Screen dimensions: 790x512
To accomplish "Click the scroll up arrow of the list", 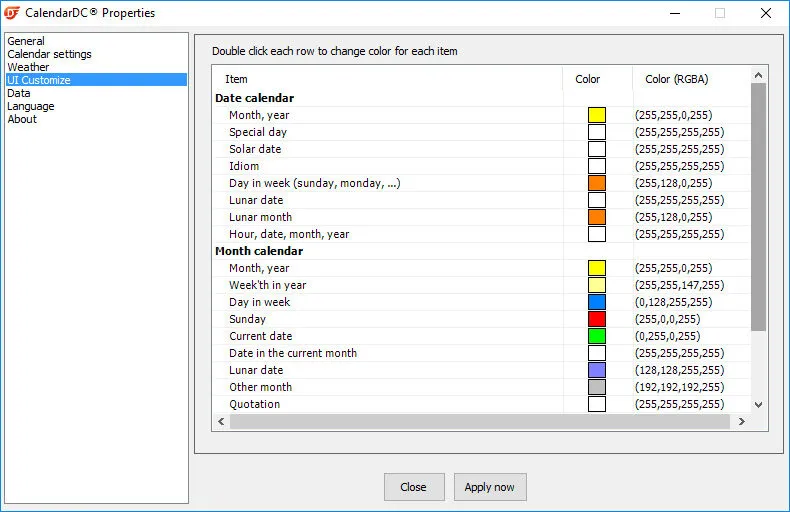I will pyautogui.click(x=758, y=75).
